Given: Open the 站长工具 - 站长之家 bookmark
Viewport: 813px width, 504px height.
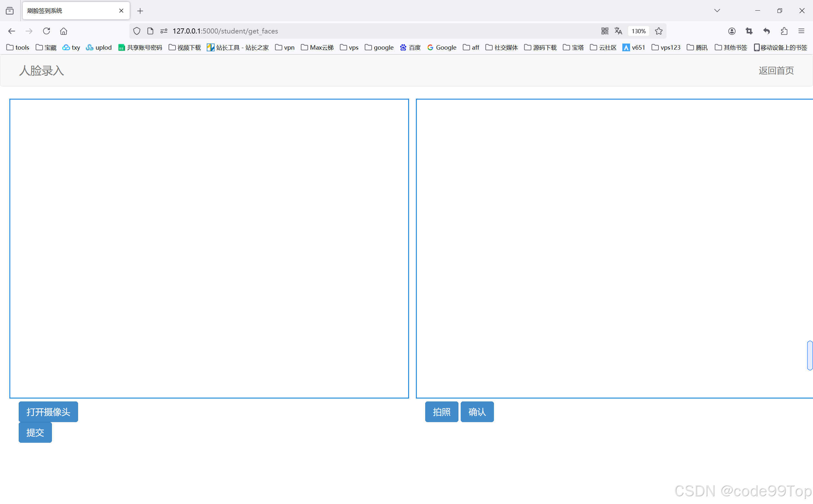Looking at the screenshot, I should coord(238,47).
